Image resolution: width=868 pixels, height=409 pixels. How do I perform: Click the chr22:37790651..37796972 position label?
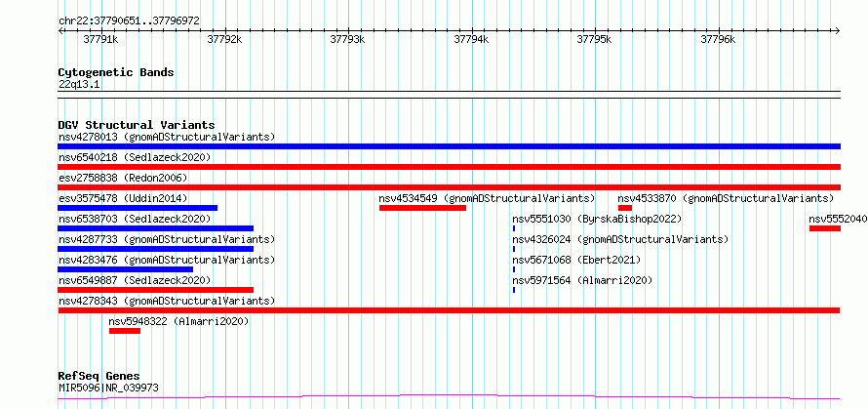[x=129, y=21]
